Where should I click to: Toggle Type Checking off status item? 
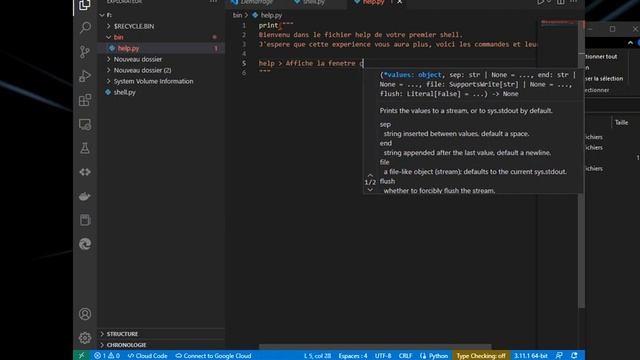481,356
